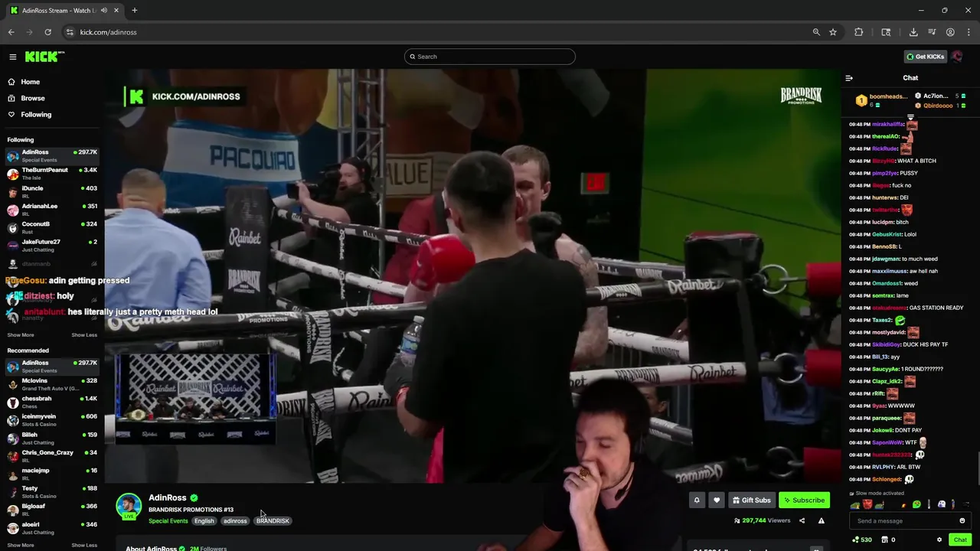Open browser downloads icon
Viewport: 980px width, 551px height.
coord(913,32)
